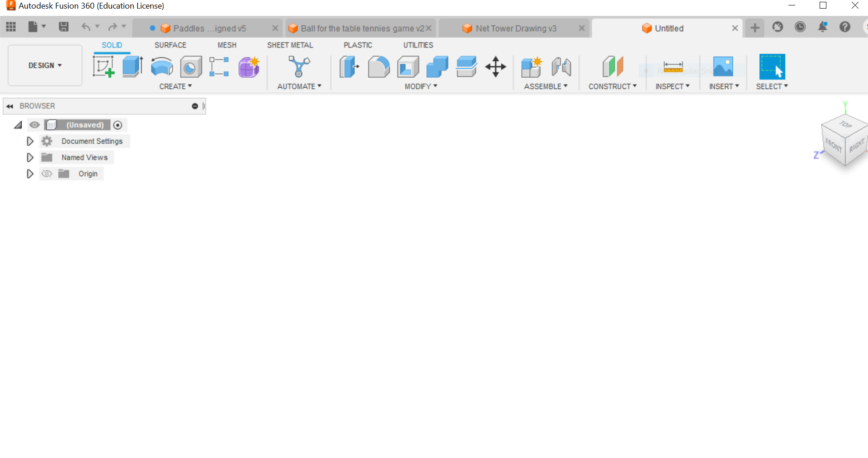Toggle visibility of the Unsaved component
Screen dimensions: 868x458
pos(34,125)
